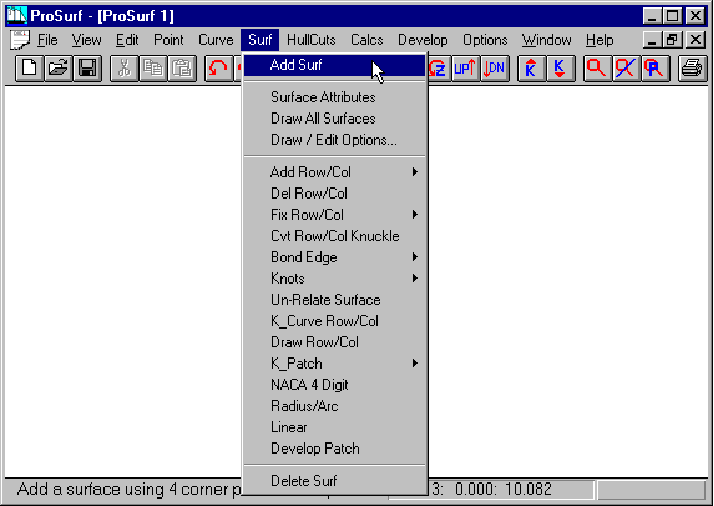The height and width of the screenshot is (506, 714).
Task: Click the New file toolbar icon
Action: [30, 68]
